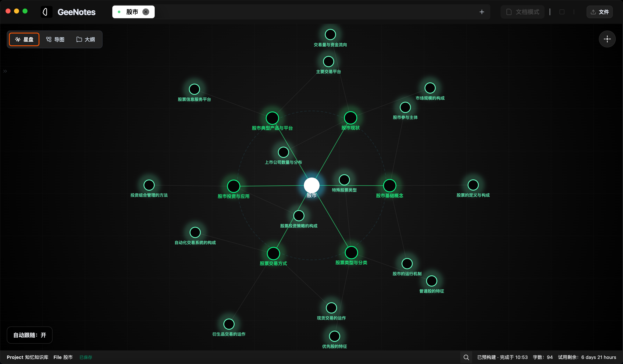Click the 股市现状 node
This screenshot has width=623, height=364.
[350, 118]
